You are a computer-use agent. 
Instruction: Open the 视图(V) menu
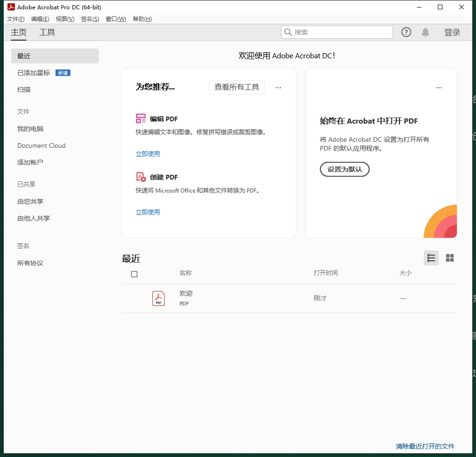click(65, 19)
